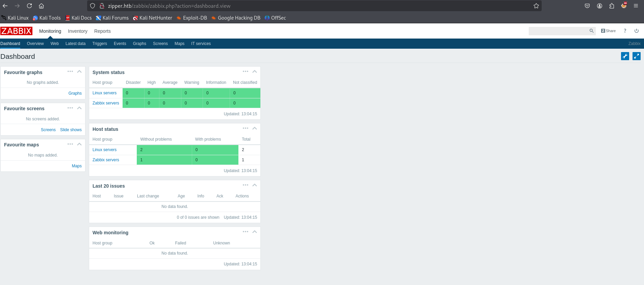
Task: Open the Monitoring main menu
Action: [50, 31]
